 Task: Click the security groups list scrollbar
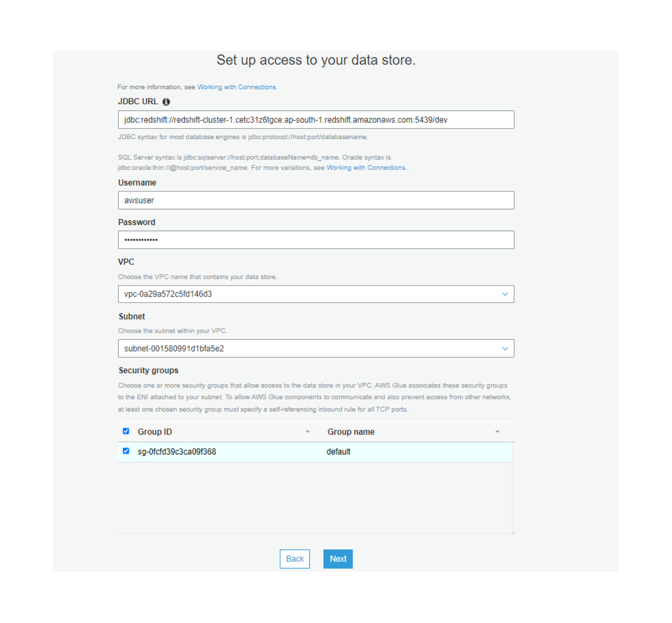pyautogui.click(x=513, y=487)
